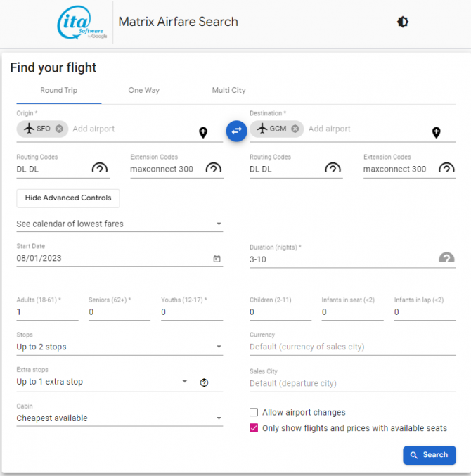The image size is (471, 476).
Task: Remove the GCM destination airport chip
Action: tap(295, 129)
